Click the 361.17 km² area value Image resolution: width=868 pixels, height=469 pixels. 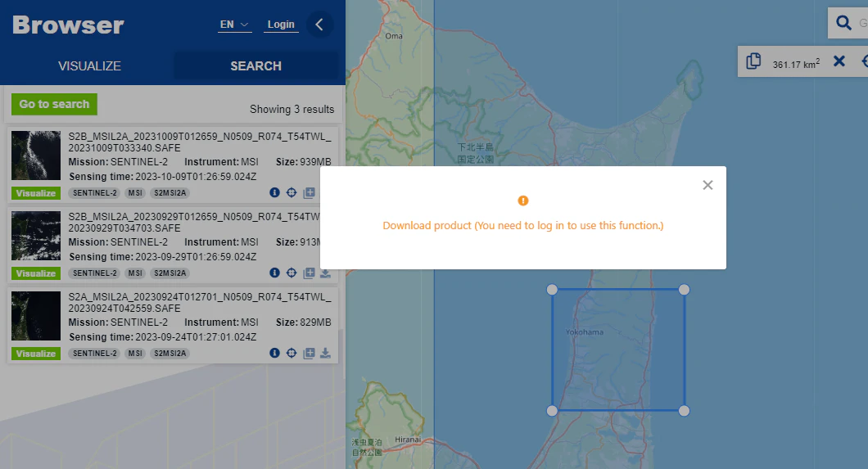(796, 64)
